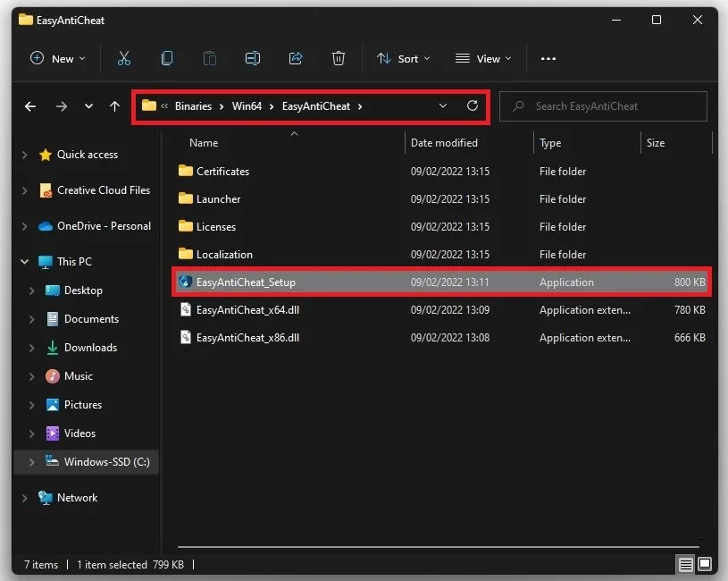
Task: Click the EasyAntiCheat_x64.dll file icon
Action: pos(185,309)
